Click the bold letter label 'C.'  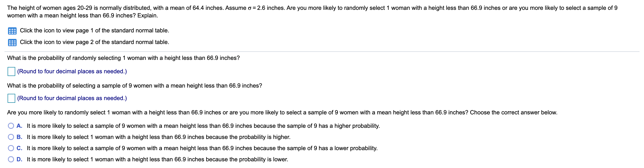(x=19, y=148)
